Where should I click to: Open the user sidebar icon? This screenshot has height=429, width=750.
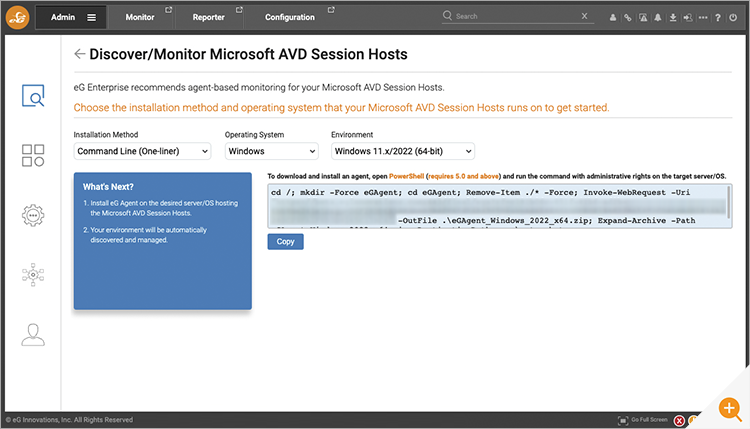tap(33, 335)
